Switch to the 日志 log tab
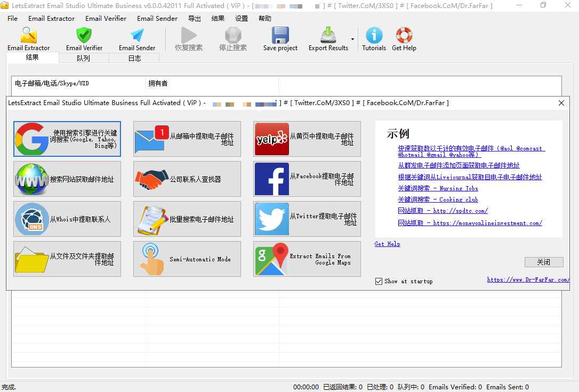Image resolution: width=579 pixels, height=392 pixels. click(x=134, y=58)
